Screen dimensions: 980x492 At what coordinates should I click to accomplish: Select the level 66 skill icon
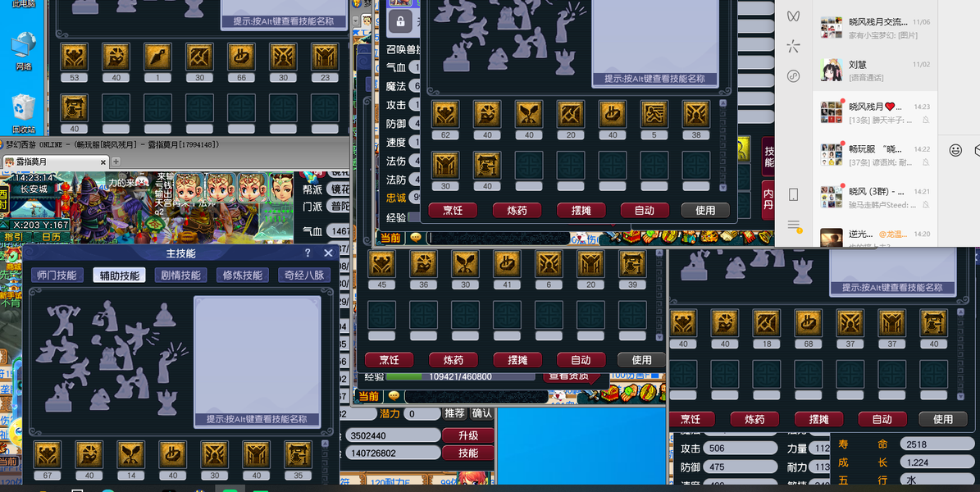coord(241,57)
